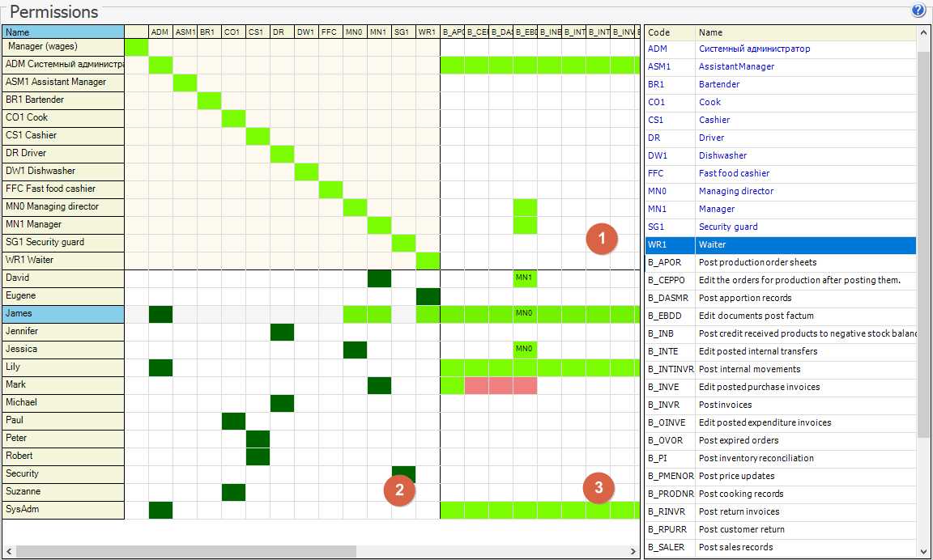The width and height of the screenshot is (933, 560).
Task: Click the orange callout marker number 3
Action: 599,487
